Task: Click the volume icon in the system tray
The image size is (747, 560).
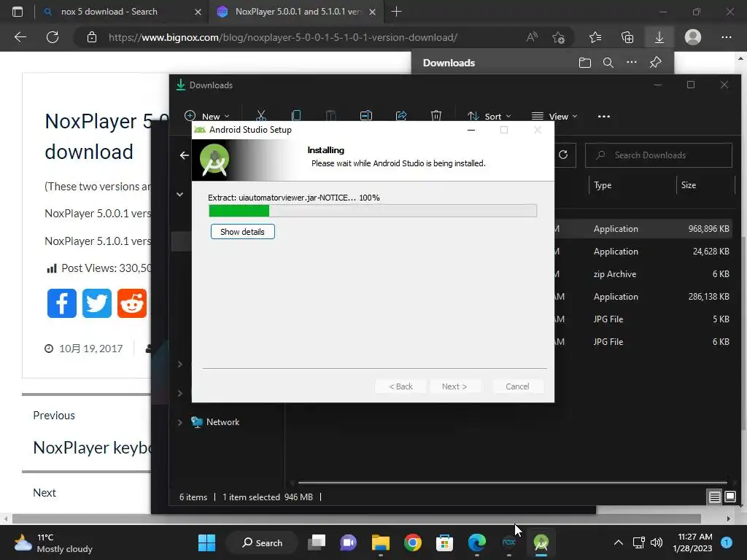Action: (657, 542)
